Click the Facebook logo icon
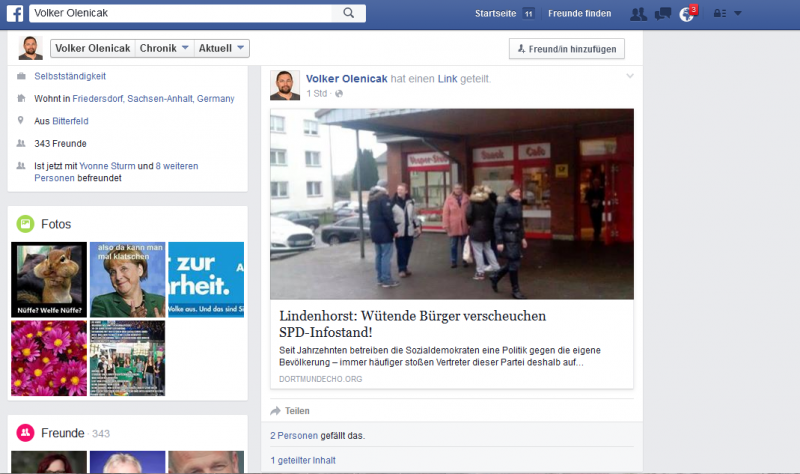Viewport: 800px width, 474px height. 14,13
